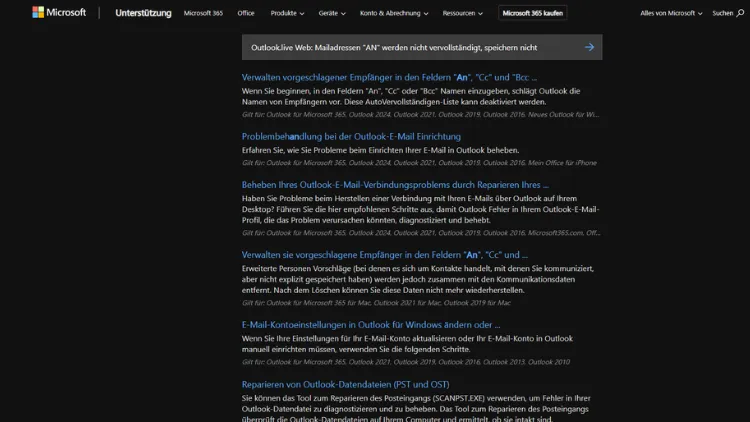Expand Konto & Abrechnung dropdown
Screen dimensions: 750x422
click(394, 13)
